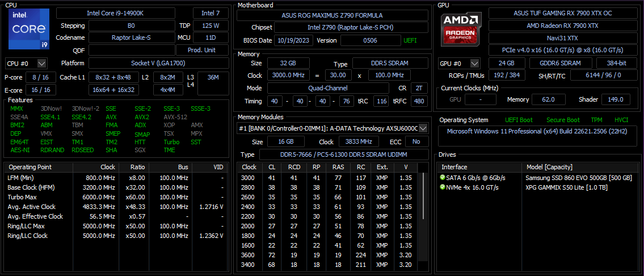Click the Intel 7 process field
The width and height of the screenshot is (644, 276).
click(211, 13)
